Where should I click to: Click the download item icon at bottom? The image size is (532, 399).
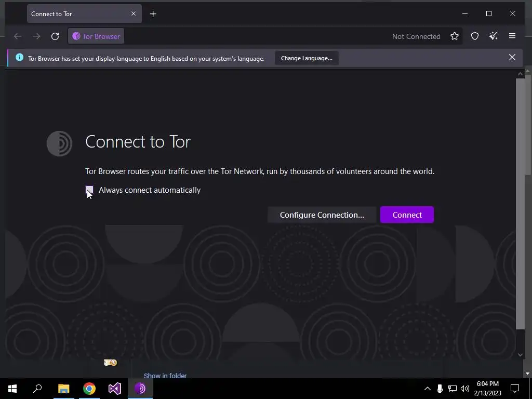[x=110, y=363]
